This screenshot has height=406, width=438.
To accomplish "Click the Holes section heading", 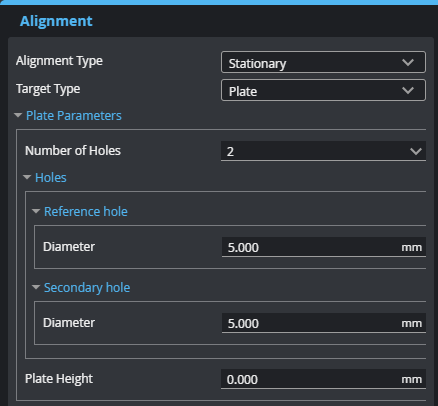I will 51,178.
